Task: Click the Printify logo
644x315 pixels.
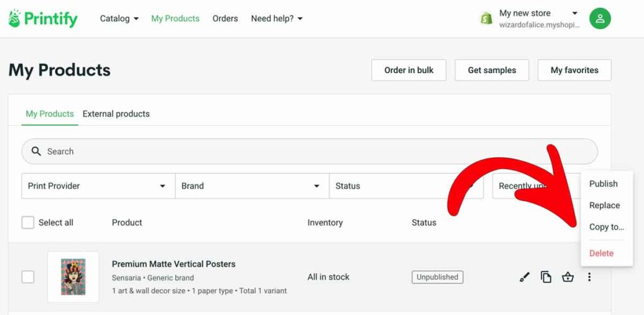Action: pyautogui.click(x=43, y=18)
